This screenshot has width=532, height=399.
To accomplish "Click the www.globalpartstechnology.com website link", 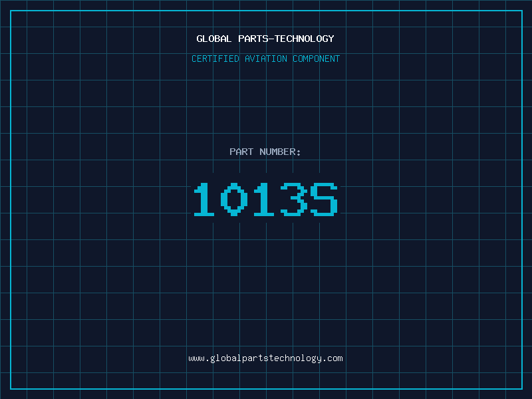I will click(x=265, y=358).
